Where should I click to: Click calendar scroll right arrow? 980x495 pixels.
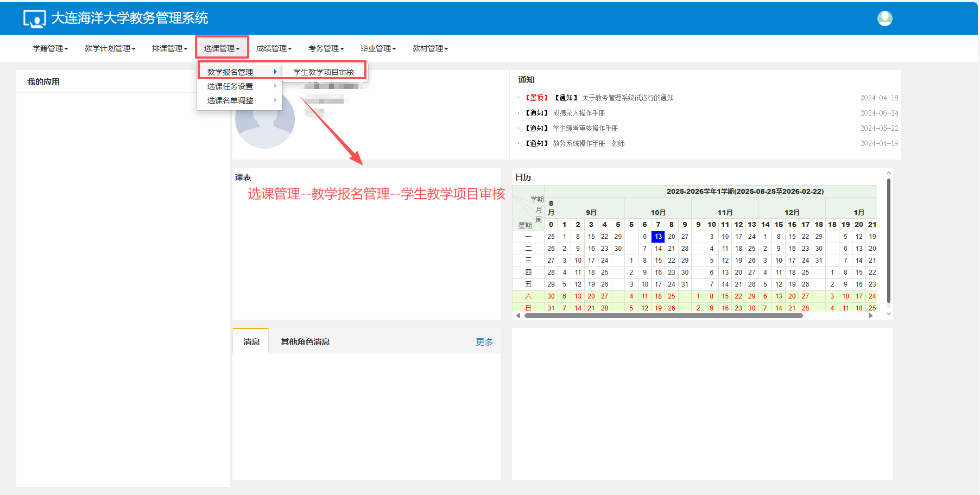[x=871, y=315]
